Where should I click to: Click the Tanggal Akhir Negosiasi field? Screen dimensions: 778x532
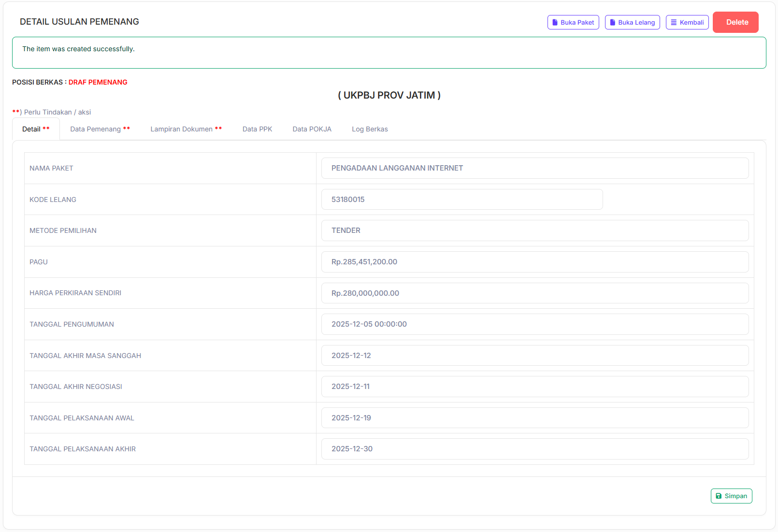(534, 387)
